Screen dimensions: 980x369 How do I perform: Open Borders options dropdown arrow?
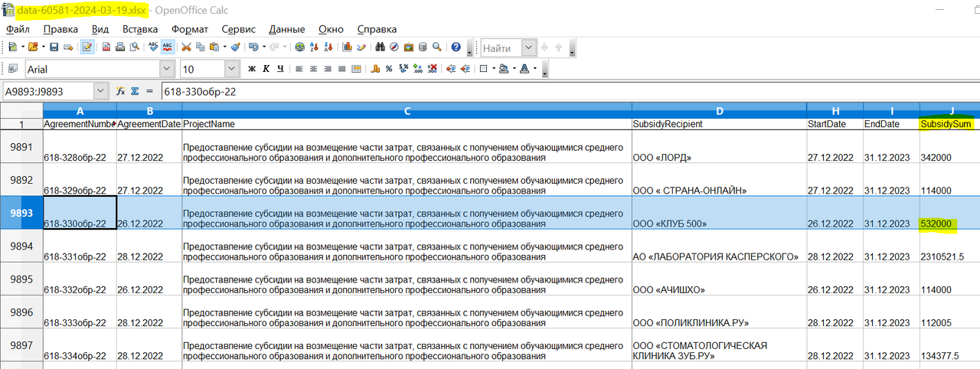pos(494,69)
